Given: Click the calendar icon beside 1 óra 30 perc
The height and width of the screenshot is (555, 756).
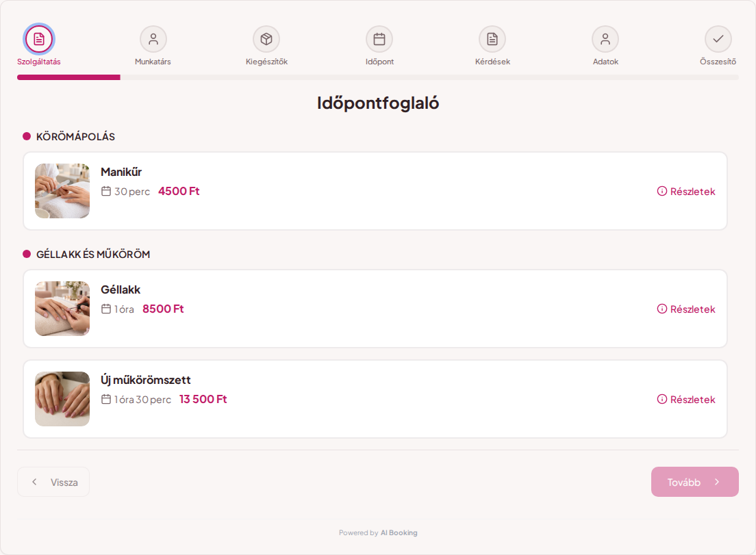Looking at the screenshot, I should pyautogui.click(x=106, y=400).
